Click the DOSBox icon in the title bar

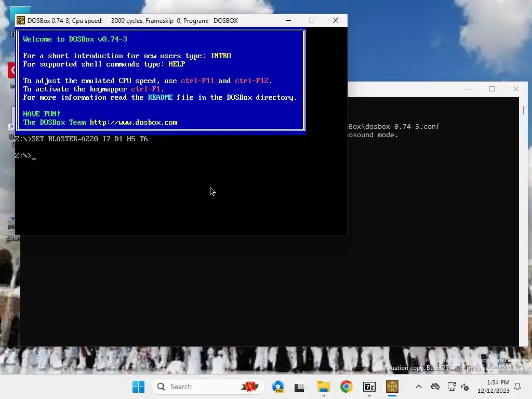(21, 21)
